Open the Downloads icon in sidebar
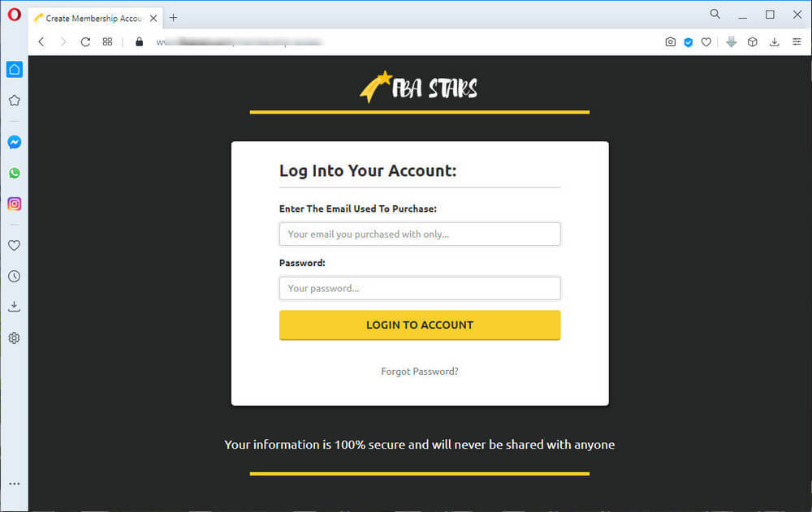812x512 pixels. point(15,307)
